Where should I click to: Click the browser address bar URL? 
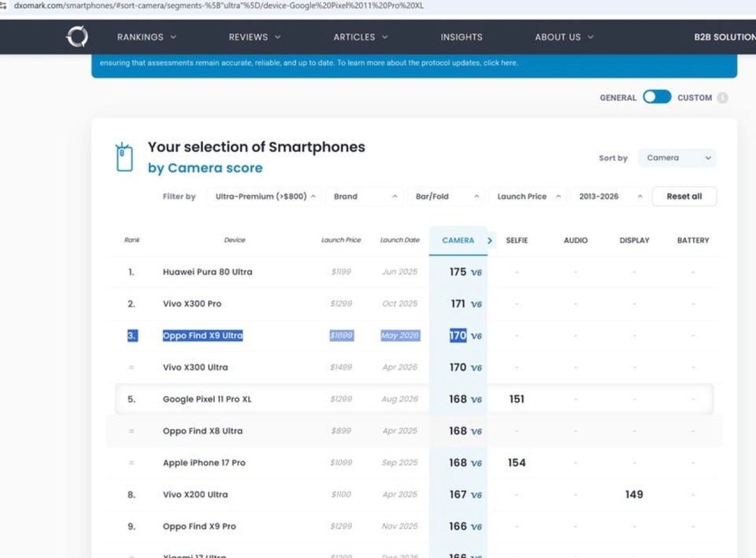(218, 6)
